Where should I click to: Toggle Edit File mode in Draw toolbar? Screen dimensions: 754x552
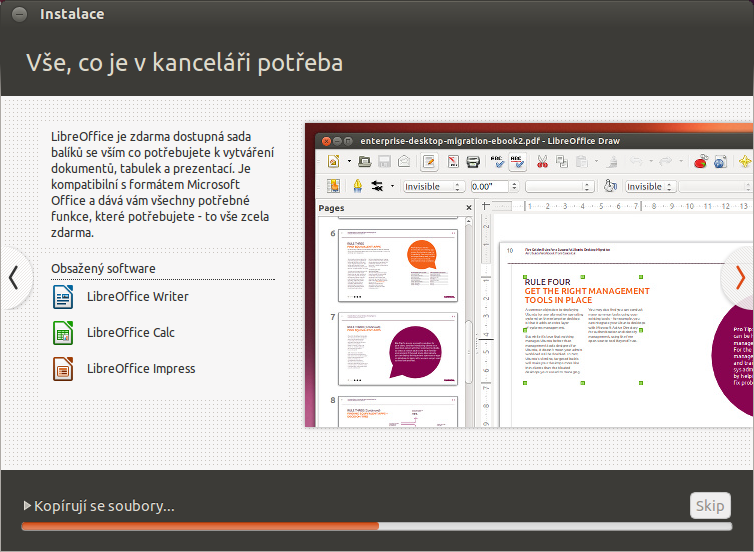click(x=429, y=162)
